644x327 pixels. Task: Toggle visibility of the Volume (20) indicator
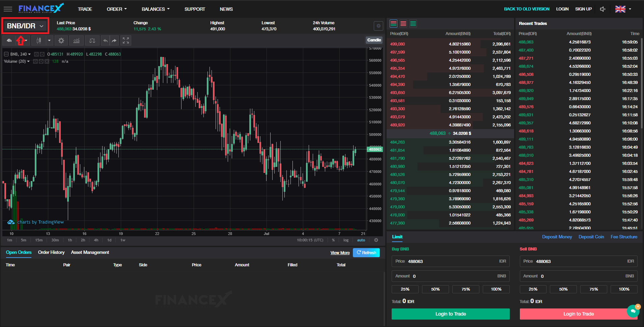pyautogui.click(x=35, y=61)
